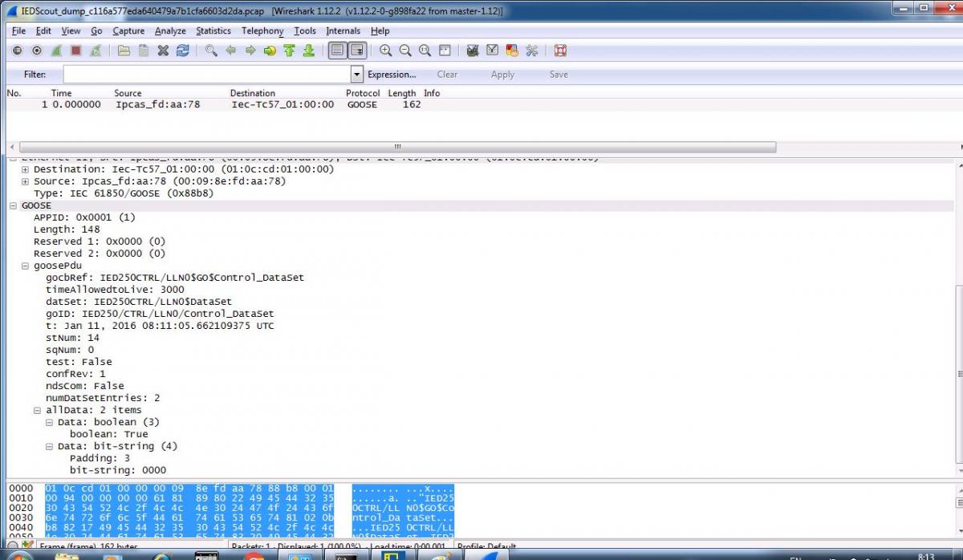This screenshot has height=560, width=963.
Task: Click the Apply filter button
Action: pyautogui.click(x=502, y=75)
